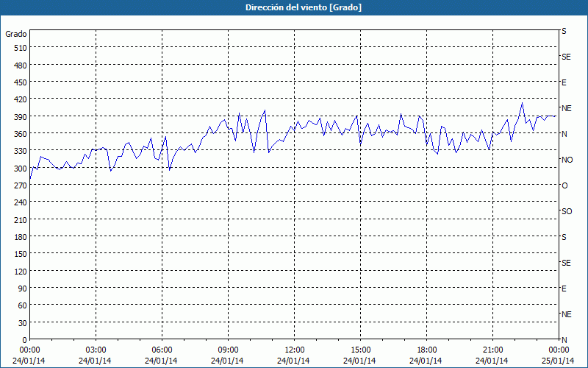
Task: Pick the 360 degree axis label
Action: (x=21, y=134)
